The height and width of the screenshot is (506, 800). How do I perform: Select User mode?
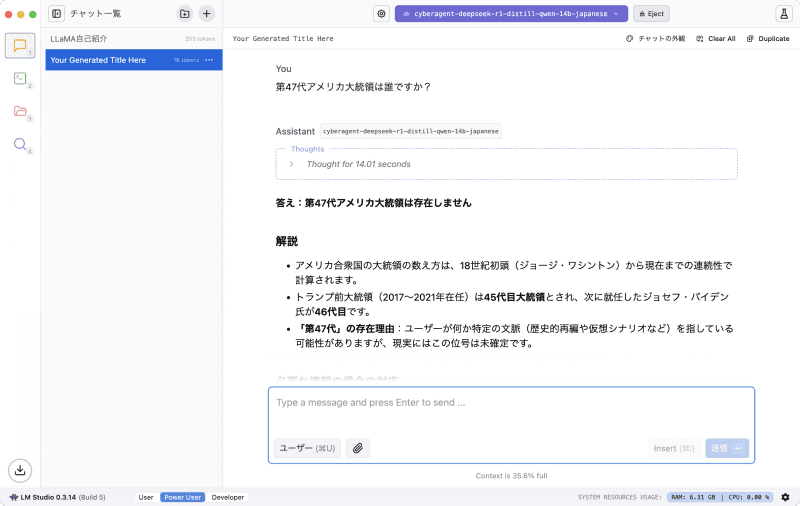pyautogui.click(x=146, y=497)
